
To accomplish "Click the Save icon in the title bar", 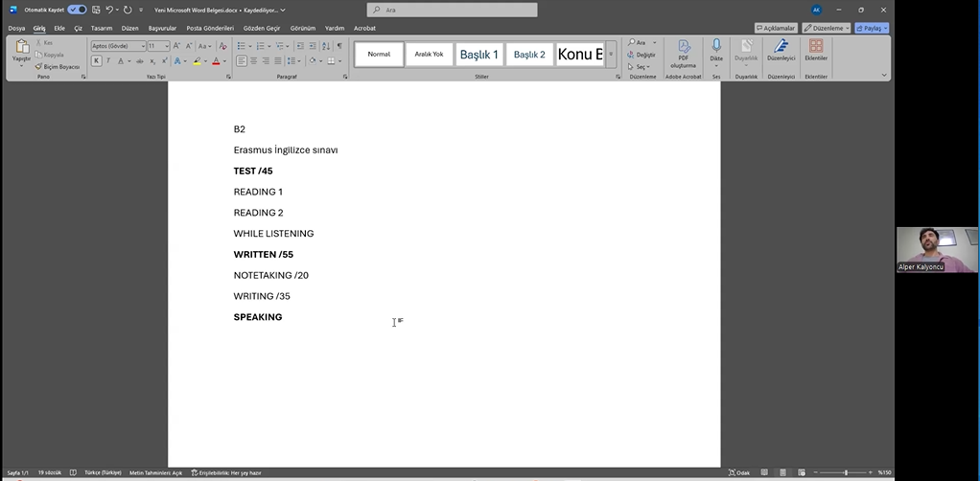I will click(96, 10).
